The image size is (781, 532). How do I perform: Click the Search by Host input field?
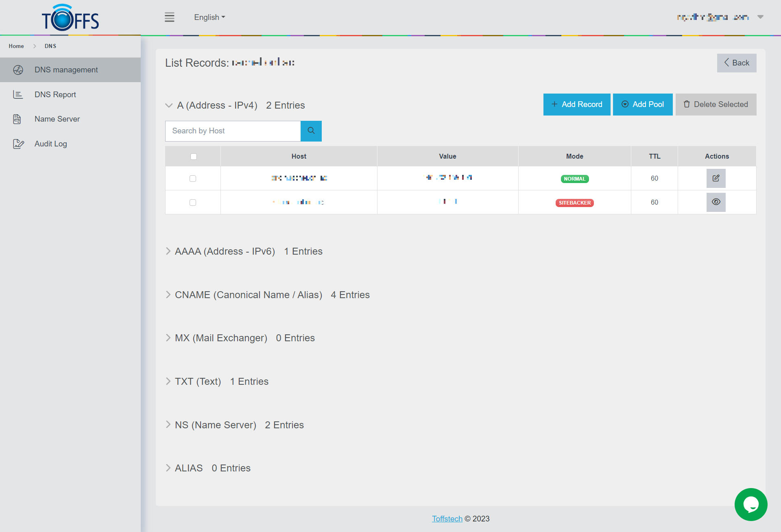point(233,131)
